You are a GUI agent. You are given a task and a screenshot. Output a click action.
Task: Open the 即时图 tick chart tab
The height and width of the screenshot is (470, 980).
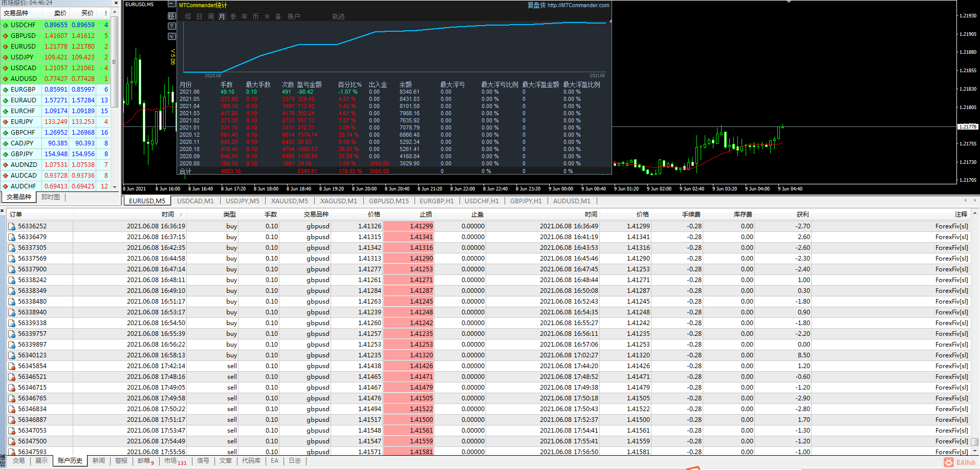click(51, 197)
